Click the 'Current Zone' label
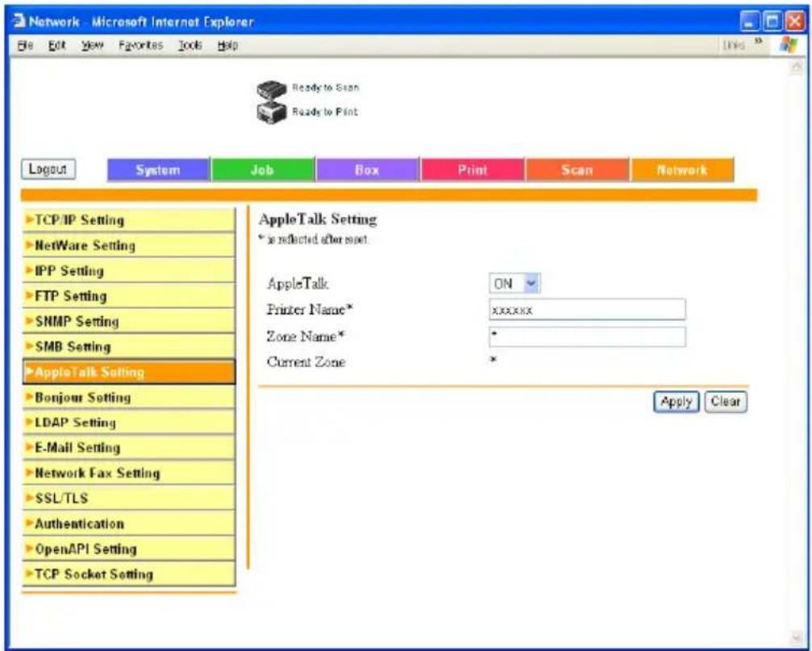812x651 pixels. 306,362
